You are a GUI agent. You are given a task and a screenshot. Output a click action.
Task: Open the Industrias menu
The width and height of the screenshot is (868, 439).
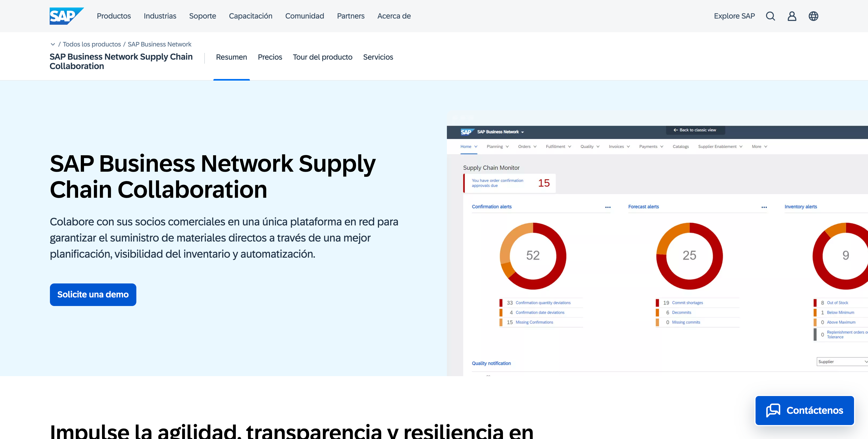[x=160, y=16]
